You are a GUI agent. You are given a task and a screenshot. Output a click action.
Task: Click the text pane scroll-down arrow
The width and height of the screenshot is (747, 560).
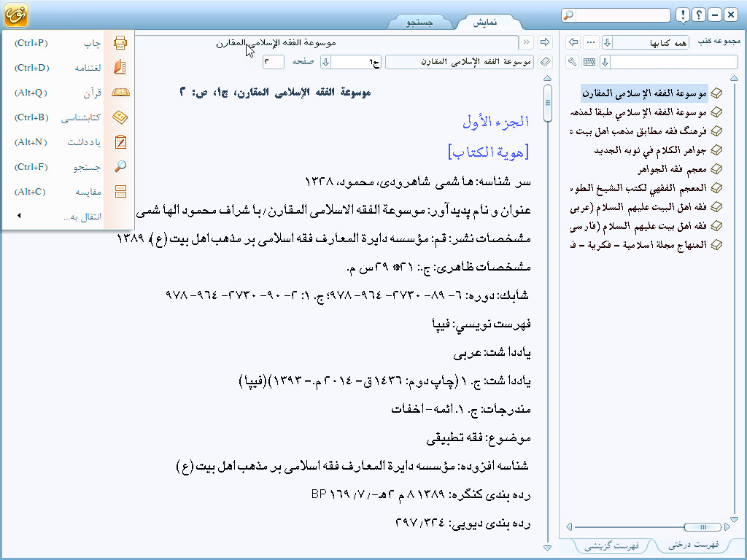pos(547,548)
